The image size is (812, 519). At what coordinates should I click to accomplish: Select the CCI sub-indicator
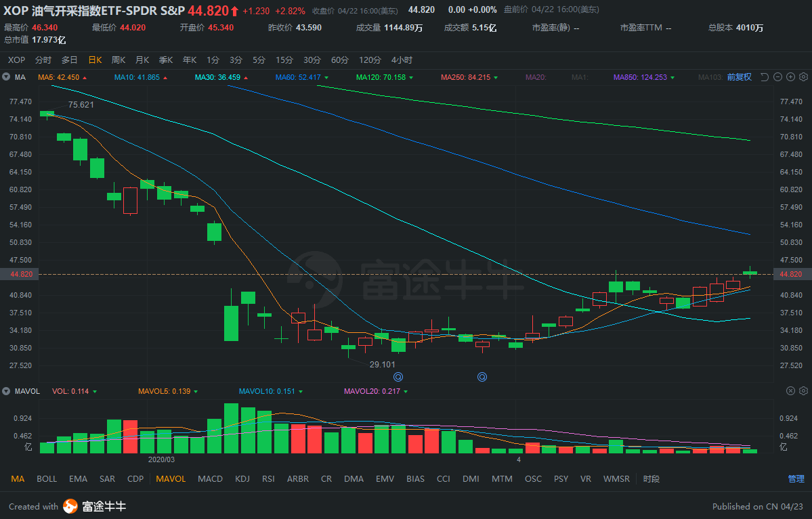(444, 478)
